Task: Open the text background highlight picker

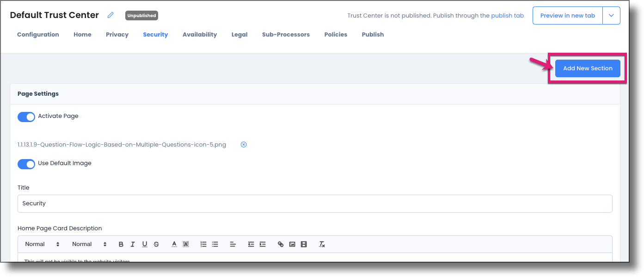Action: [186, 244]
